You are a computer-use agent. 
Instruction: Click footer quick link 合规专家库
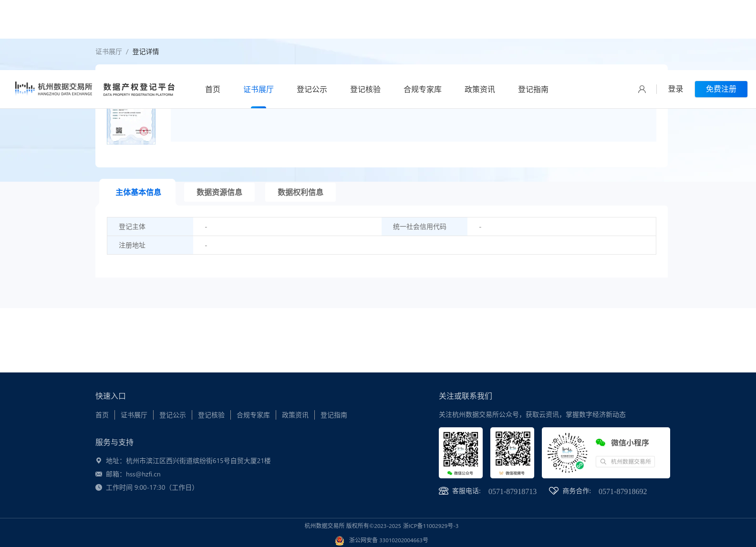[x=253, y=415]
